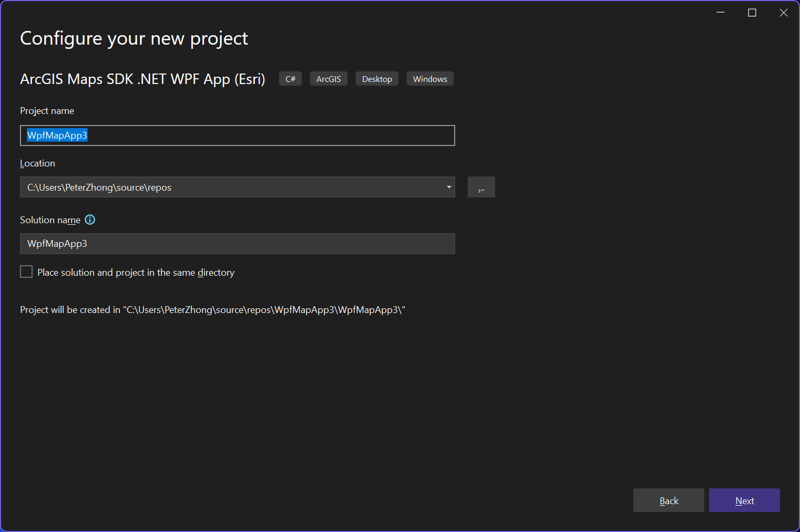
Task: Click the ArcGIS tag
Action: point(329,79)
